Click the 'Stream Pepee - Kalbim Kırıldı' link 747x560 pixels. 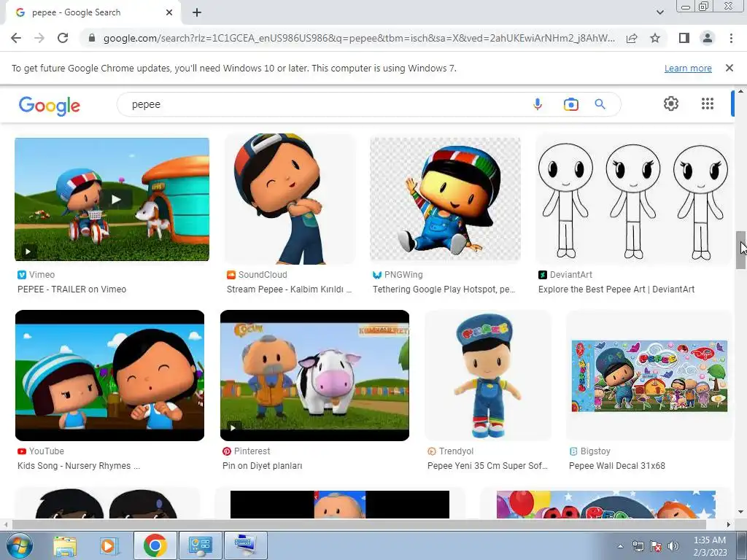(x=289, y=289)
